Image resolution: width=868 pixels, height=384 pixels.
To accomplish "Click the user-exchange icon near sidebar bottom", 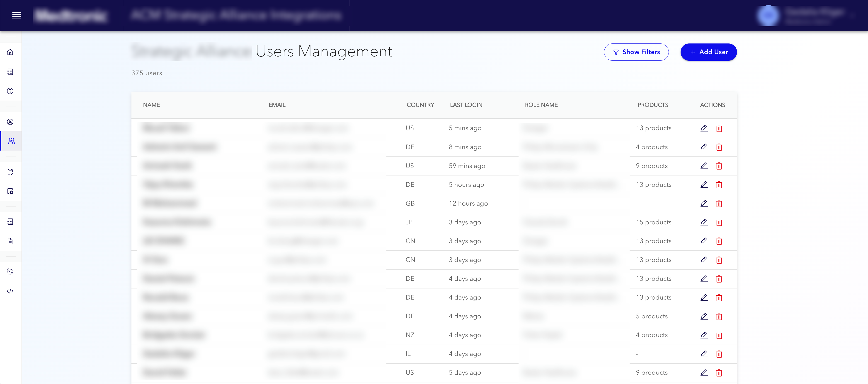I will pyautogui.click(x=10, y=272).
